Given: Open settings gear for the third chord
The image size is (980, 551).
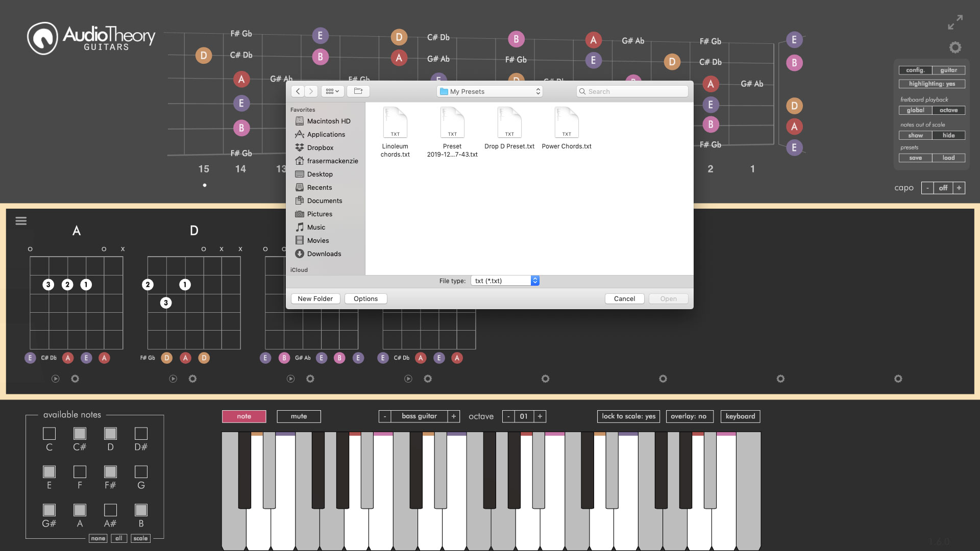Looking at the screenshot, I should (x=310, y=379).
